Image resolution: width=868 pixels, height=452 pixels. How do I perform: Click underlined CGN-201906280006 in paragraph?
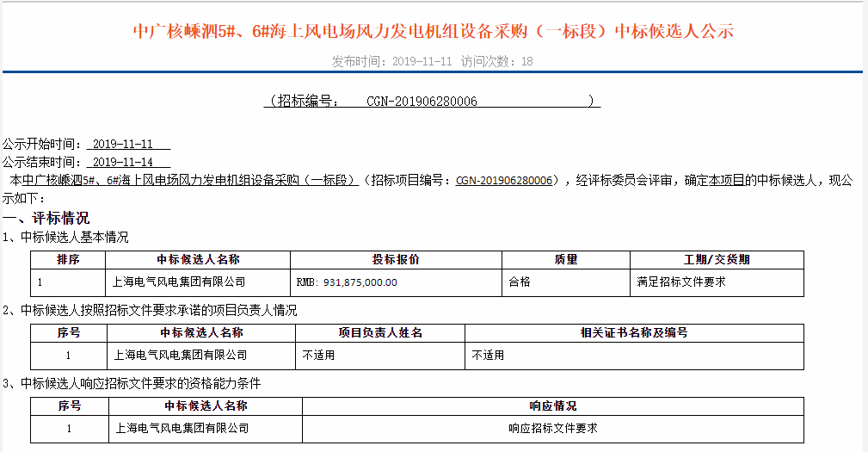pyautogui.click(x=504, y=181)
